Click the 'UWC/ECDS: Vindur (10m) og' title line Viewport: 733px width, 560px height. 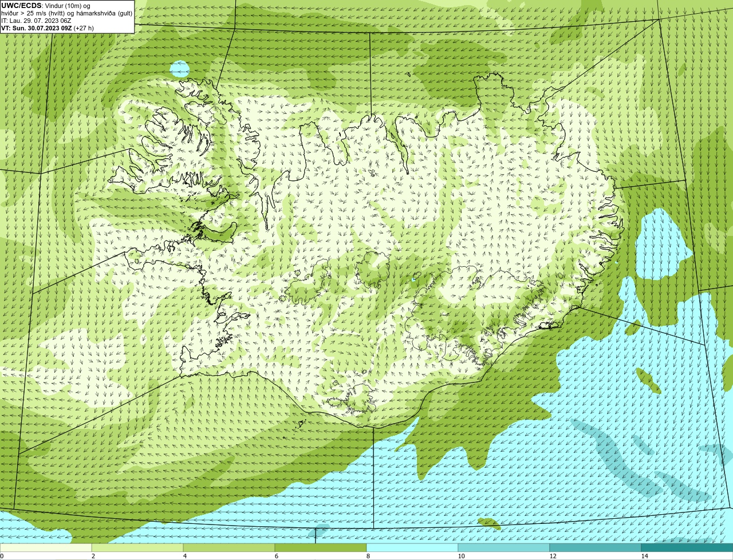point(46,5)
